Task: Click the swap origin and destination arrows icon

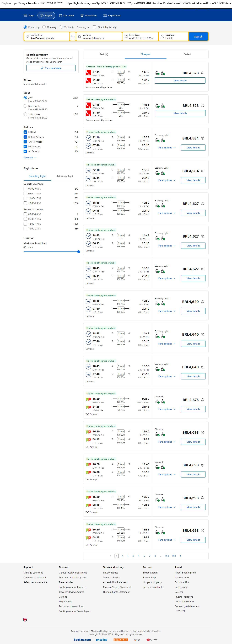Action: pos(73,36)
